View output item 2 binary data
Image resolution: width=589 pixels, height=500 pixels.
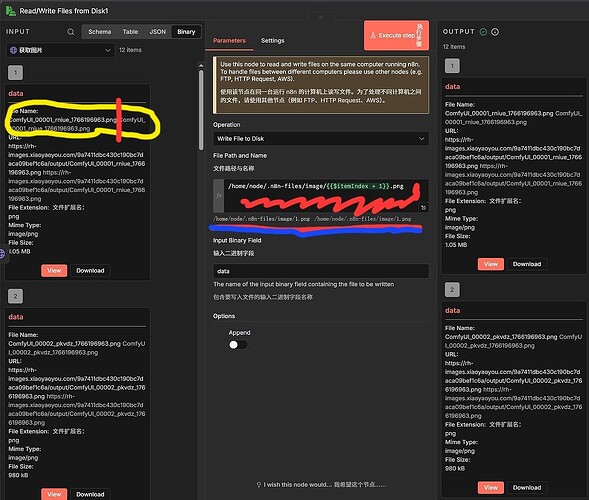pos(491,488)
